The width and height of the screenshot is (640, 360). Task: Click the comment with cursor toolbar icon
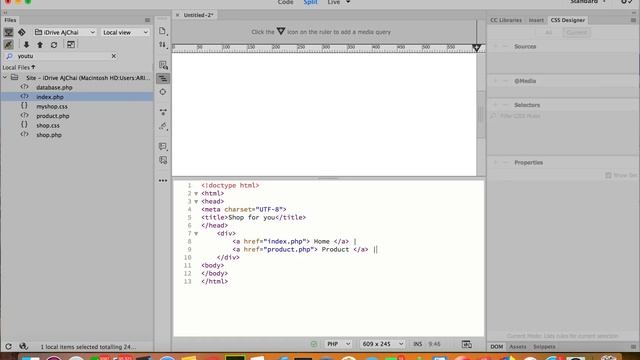[163, 160]
